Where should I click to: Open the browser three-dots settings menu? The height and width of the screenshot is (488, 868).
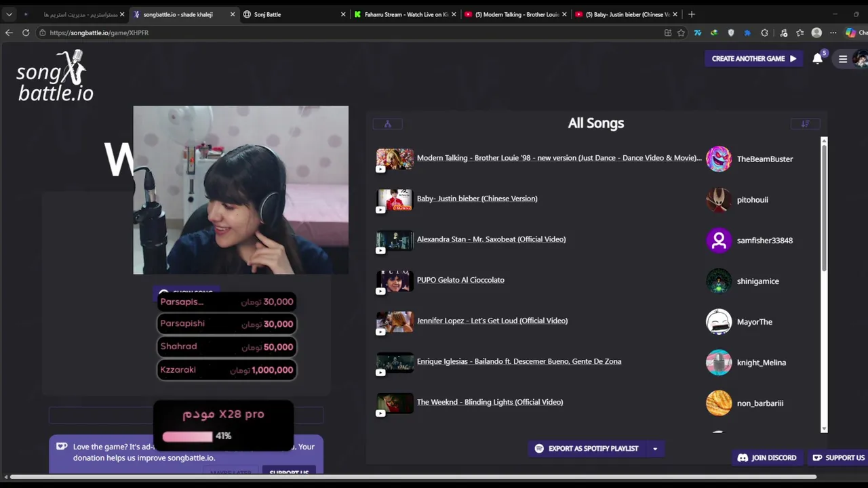coord(833,33)
